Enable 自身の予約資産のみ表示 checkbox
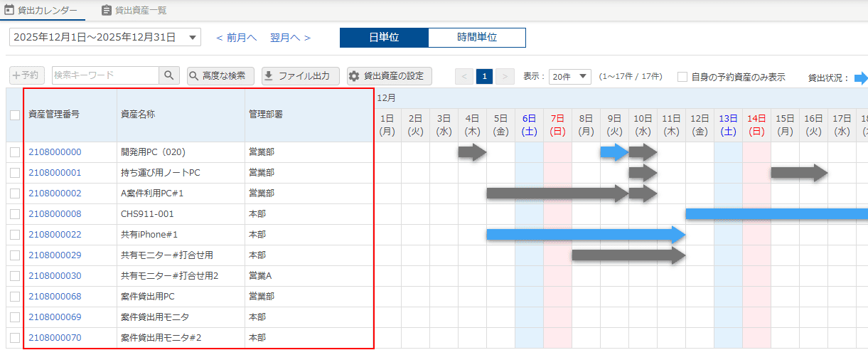The height and width of the screenshot is (350, 868). [x=682, y=77]
